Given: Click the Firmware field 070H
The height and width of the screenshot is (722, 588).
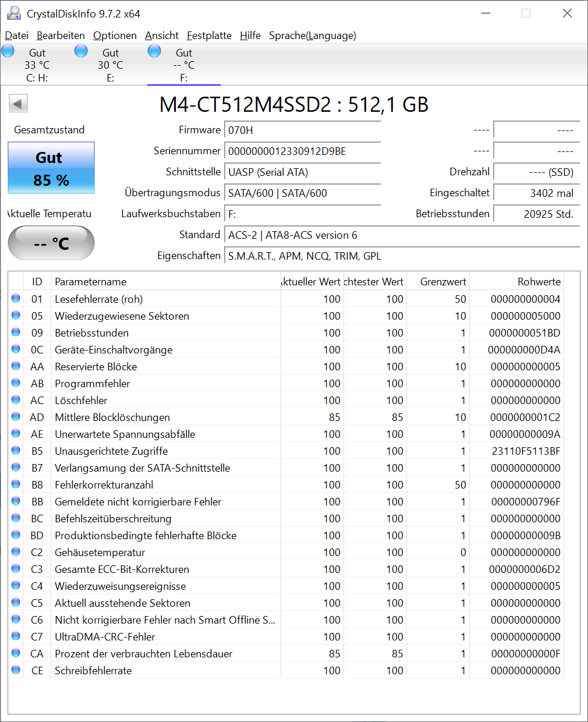Looking at the screenshot, I should pos(302,130).
